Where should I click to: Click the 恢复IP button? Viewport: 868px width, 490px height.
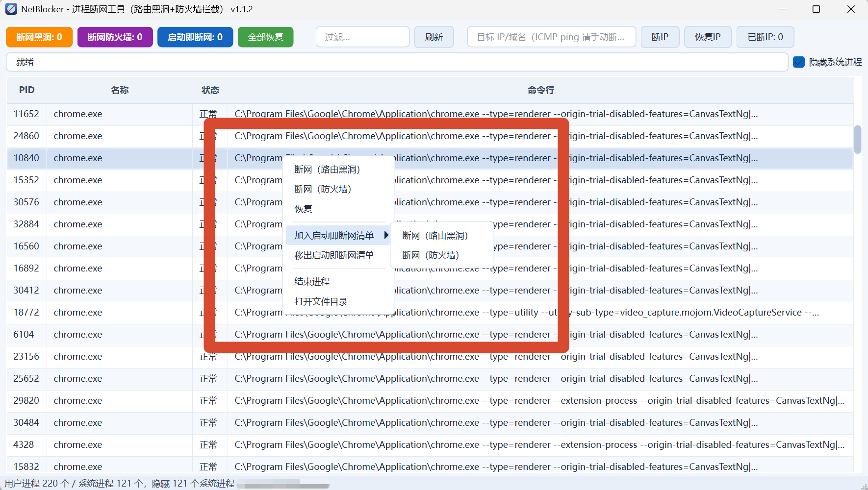point(708,37)
